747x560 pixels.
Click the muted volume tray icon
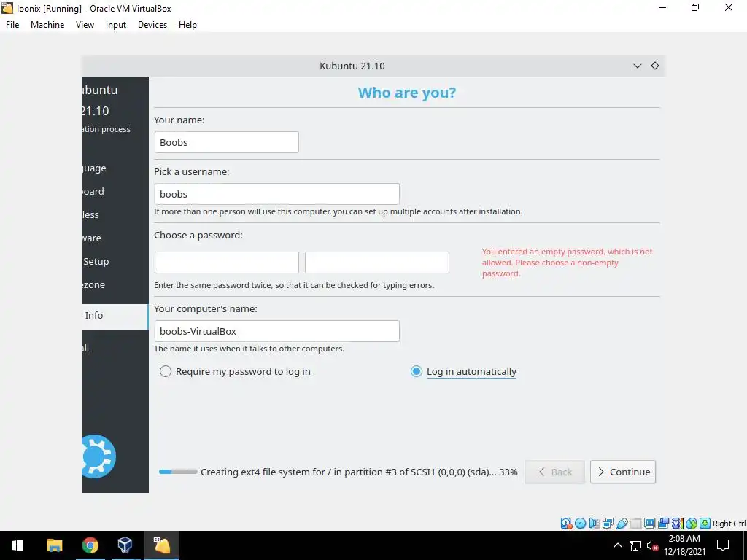[x=652, y=545]
